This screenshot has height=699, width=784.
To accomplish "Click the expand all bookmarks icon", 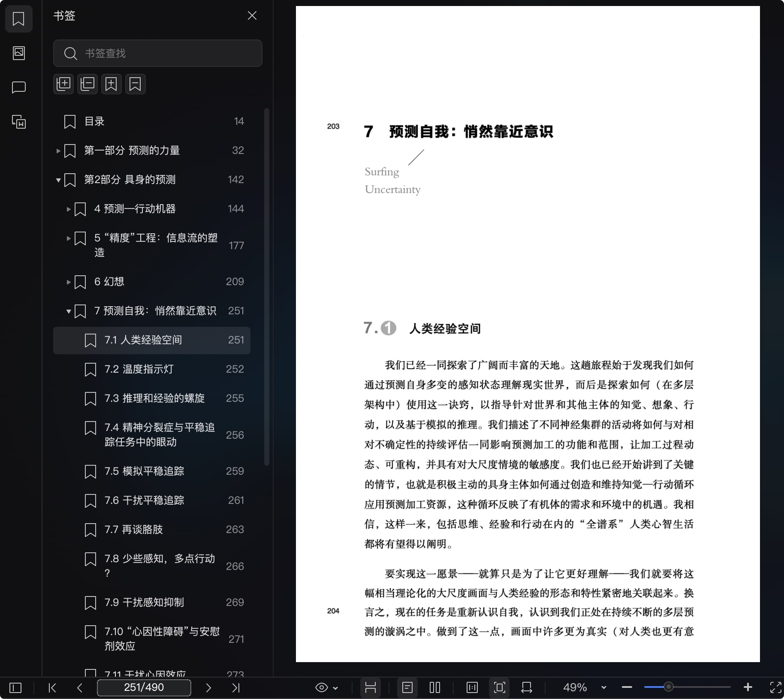I will click(x=63, y=84).
